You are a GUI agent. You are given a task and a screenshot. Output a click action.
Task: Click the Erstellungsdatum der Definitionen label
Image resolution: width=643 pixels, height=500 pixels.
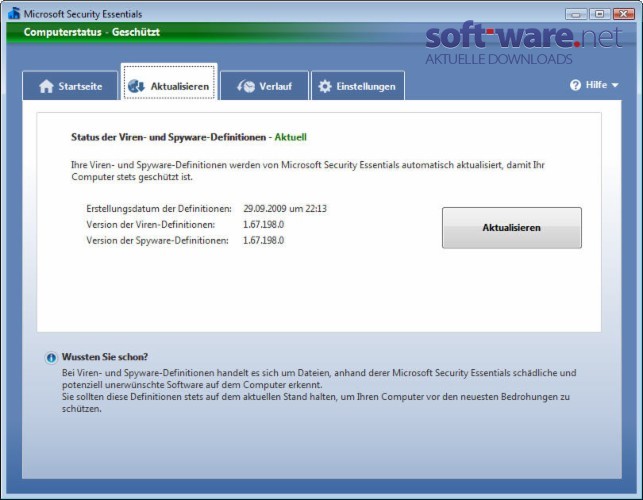point(159,208)
